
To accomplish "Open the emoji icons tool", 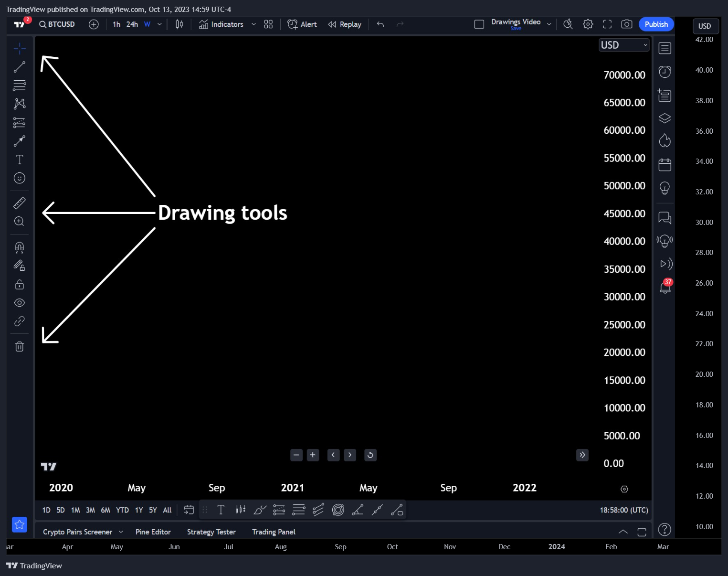I will coord(20,178).
